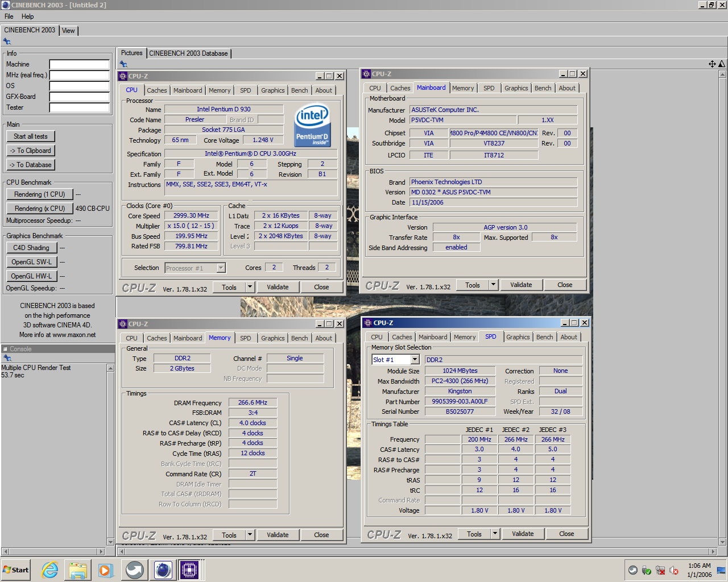Click the Intel Pentium D 930 name value
Image resolution: width=728 pixels, height=582 pixels.
[x=224, y=109]
